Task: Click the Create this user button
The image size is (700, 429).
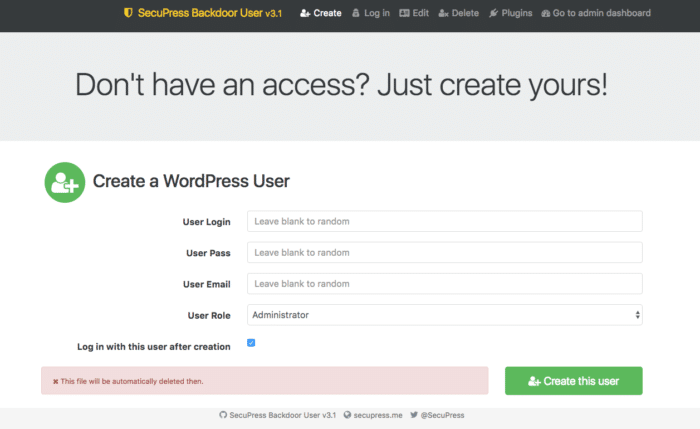Action: 574,381
